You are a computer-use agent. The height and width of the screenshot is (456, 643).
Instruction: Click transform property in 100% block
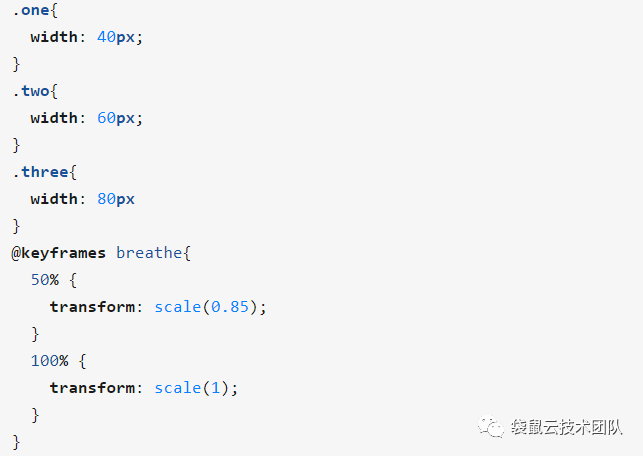[x=92, y=388]
